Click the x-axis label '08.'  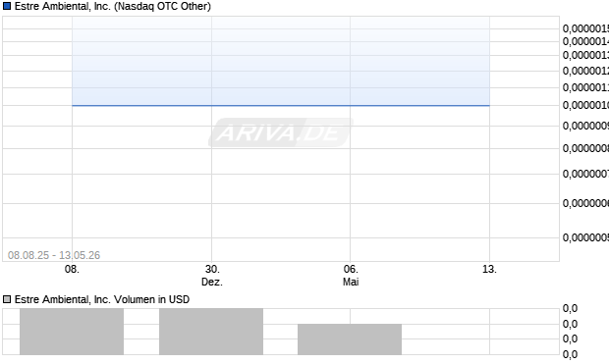click(x=72, y=269)
